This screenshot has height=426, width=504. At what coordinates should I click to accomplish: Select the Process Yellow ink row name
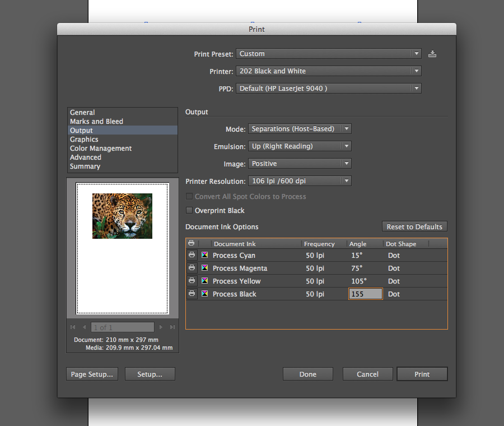(x=236, y=281)
